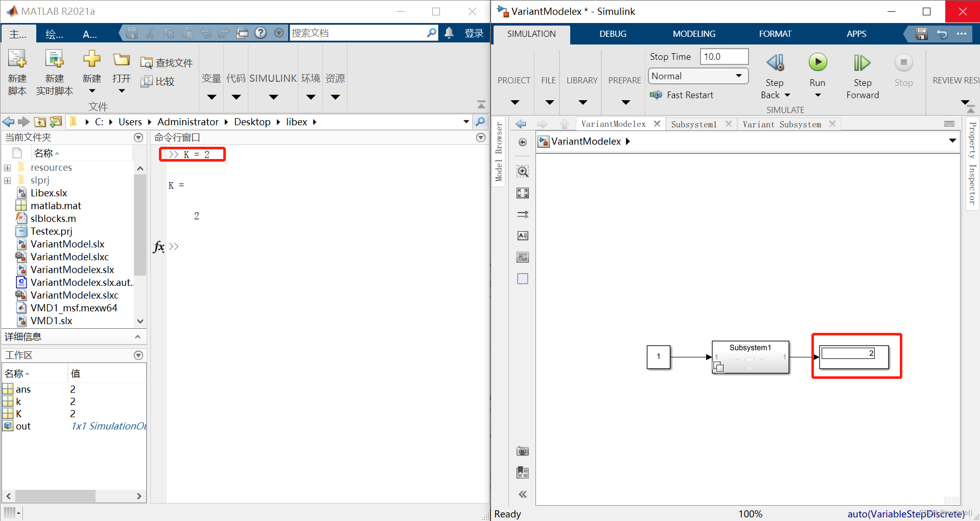Click the Image icon in Simulink palette
The image size is (980, 521).
tap(523, 257)
